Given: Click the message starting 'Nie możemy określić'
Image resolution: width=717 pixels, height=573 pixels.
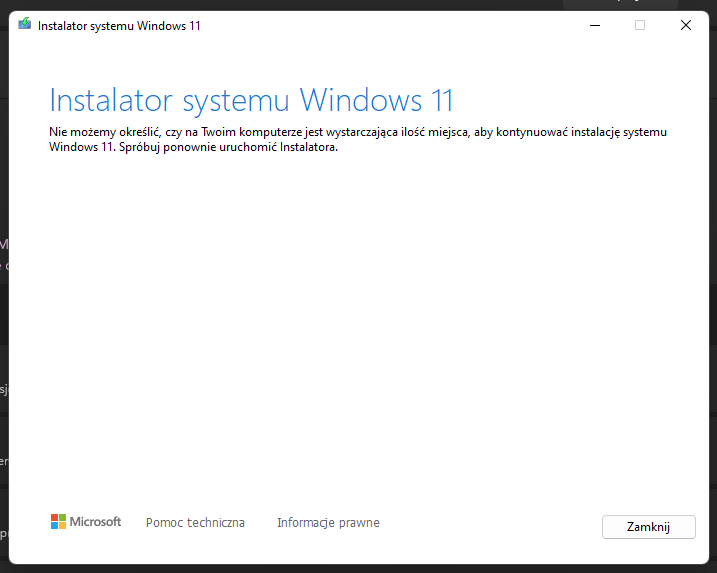Looking at the screenshot, I should pos(358,139).
